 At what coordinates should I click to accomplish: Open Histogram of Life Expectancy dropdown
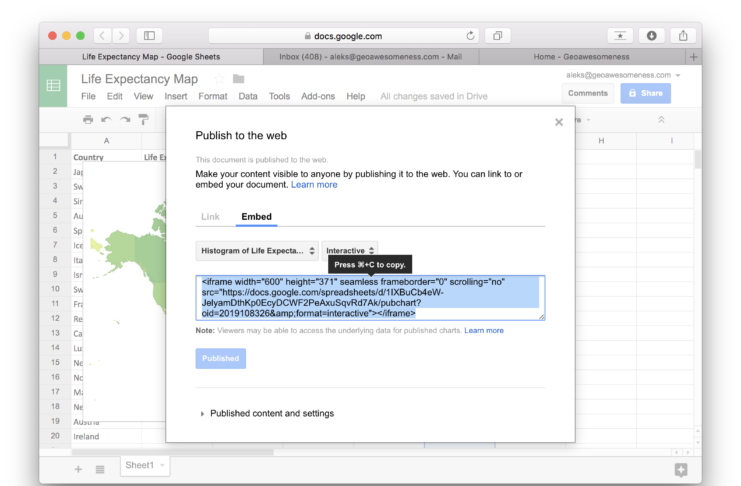[x=257, y=251]
